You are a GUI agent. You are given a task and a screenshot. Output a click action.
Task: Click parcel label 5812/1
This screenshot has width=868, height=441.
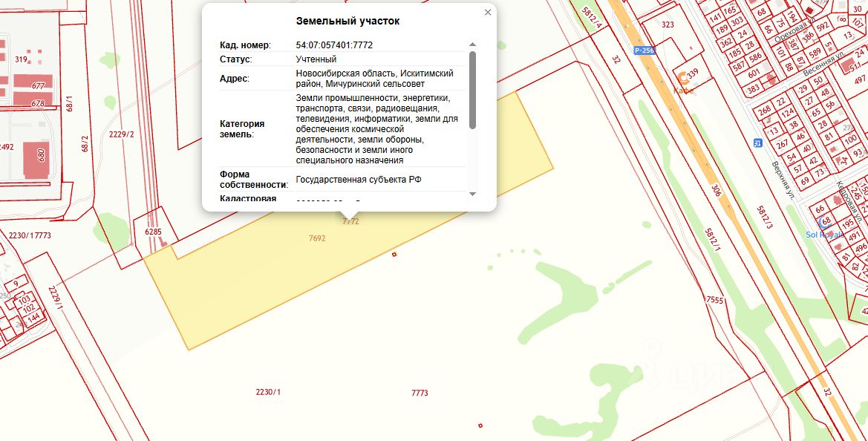click(713, 240)
